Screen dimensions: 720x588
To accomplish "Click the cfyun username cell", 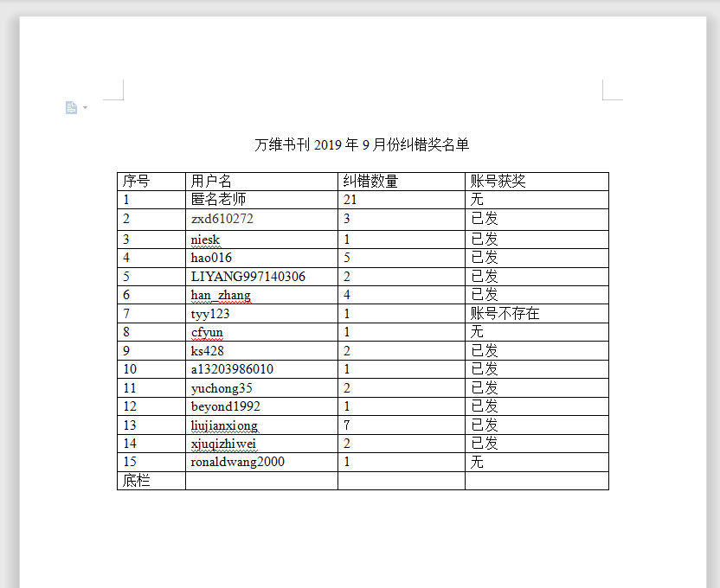I will 207,332.
